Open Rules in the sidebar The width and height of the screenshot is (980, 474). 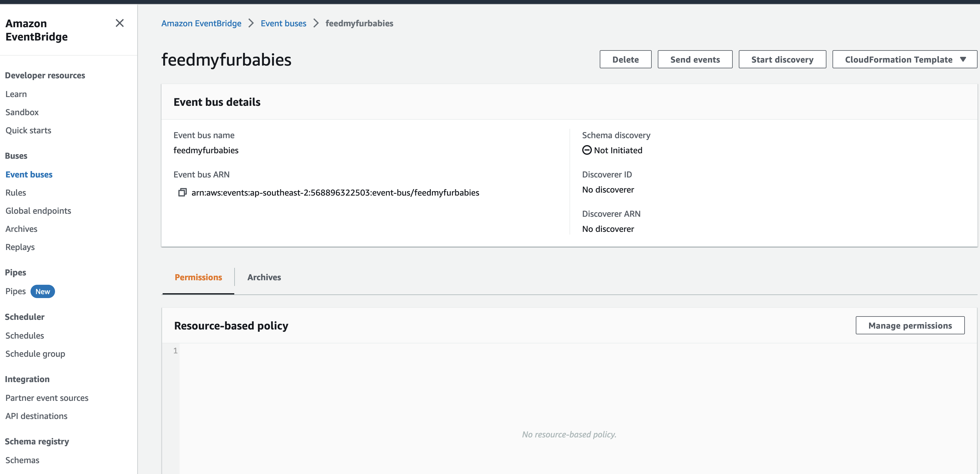click(x=16, y=193)
